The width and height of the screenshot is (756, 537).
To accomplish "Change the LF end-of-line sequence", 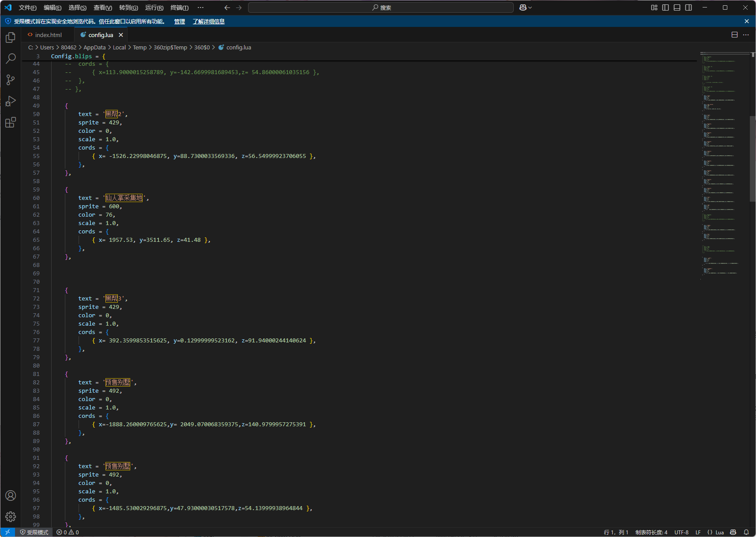I will pyautogui.click(x=698, y=532).
